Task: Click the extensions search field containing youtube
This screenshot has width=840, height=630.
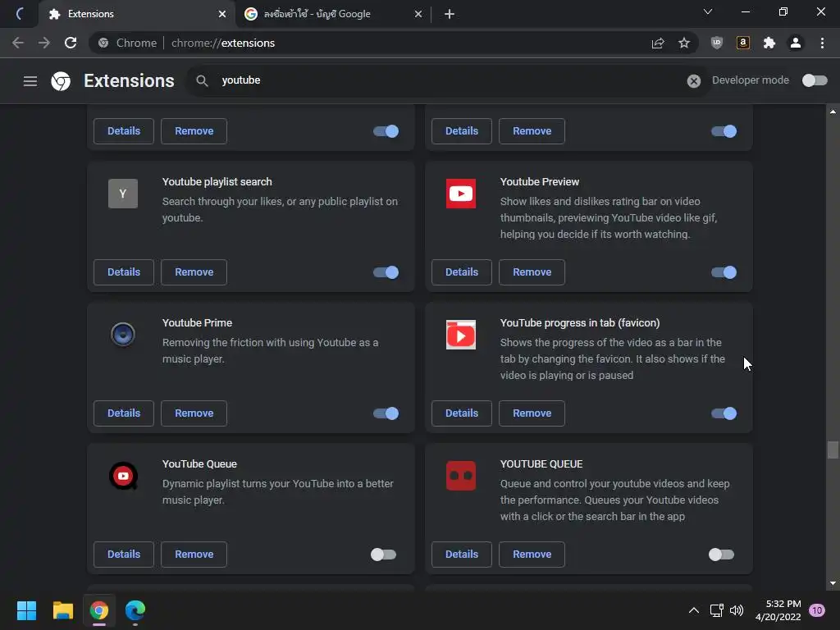Action: coord(447,81)
